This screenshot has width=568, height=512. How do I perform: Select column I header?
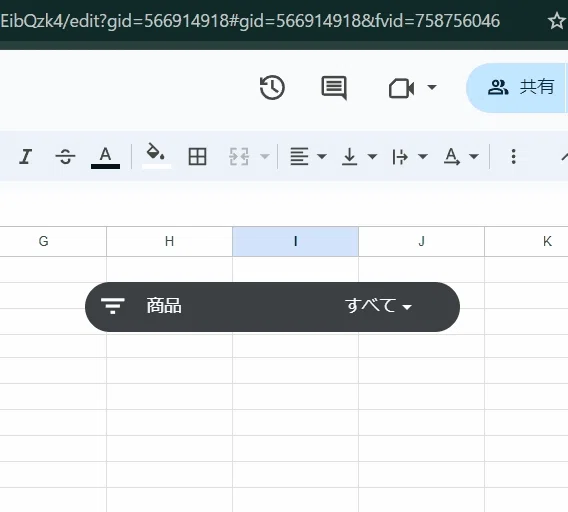pos(296,241)
